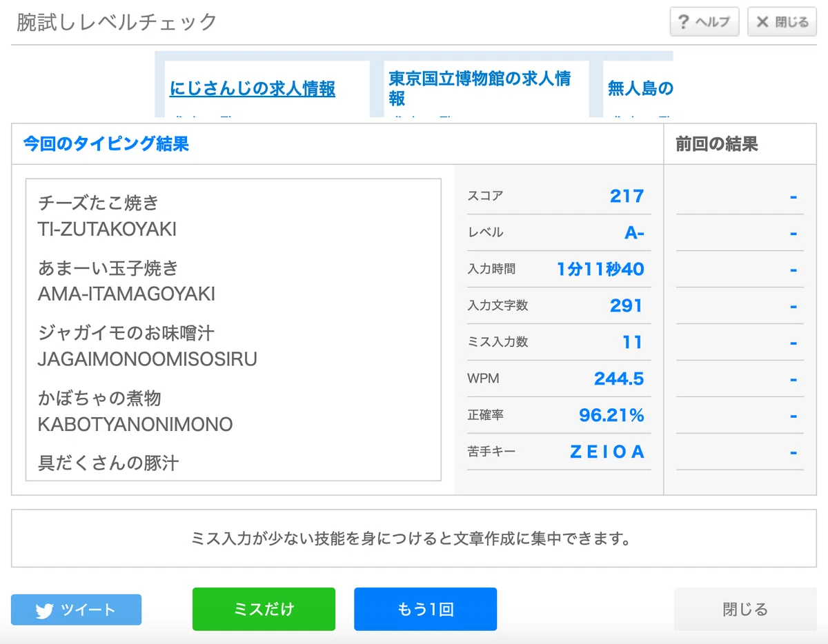Click the レベル label

coord(485,232)
